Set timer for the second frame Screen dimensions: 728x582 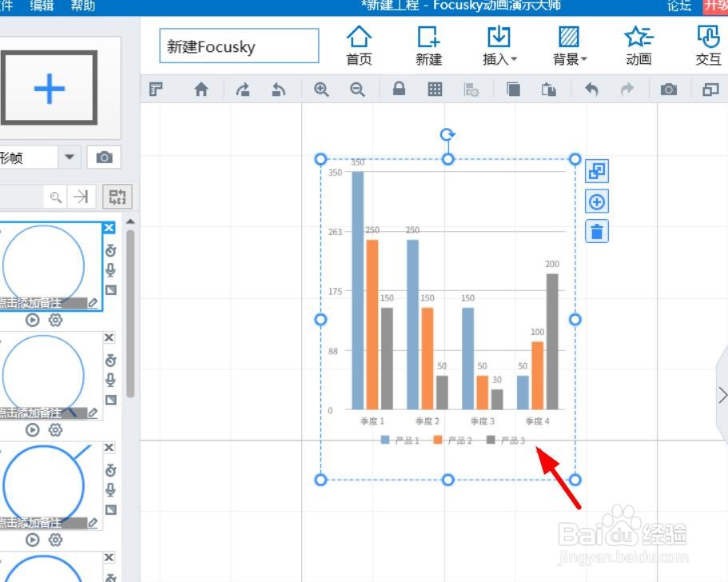coord(110,360)
